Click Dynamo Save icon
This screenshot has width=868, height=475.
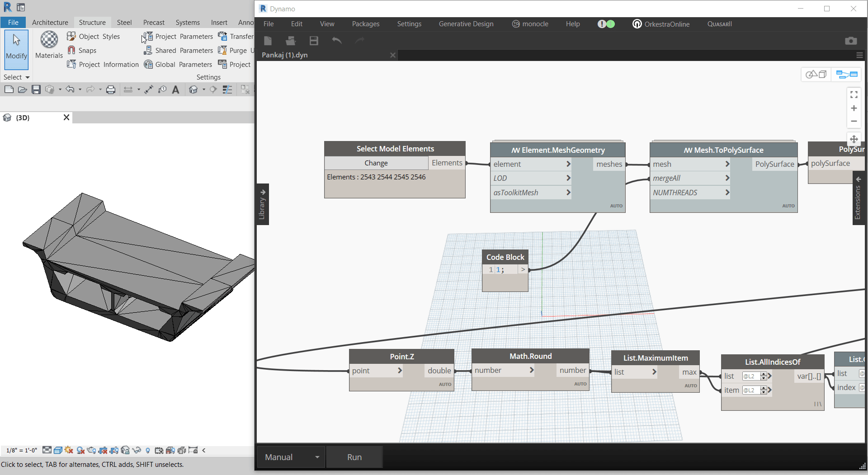pyautogui.click(x=314, y=41)
